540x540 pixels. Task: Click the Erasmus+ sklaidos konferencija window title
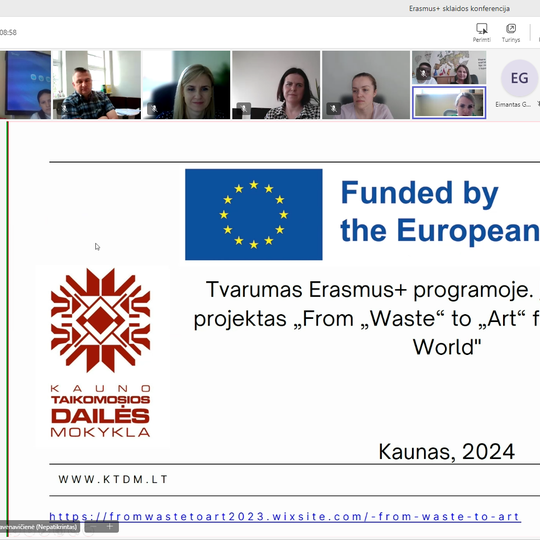459,9
